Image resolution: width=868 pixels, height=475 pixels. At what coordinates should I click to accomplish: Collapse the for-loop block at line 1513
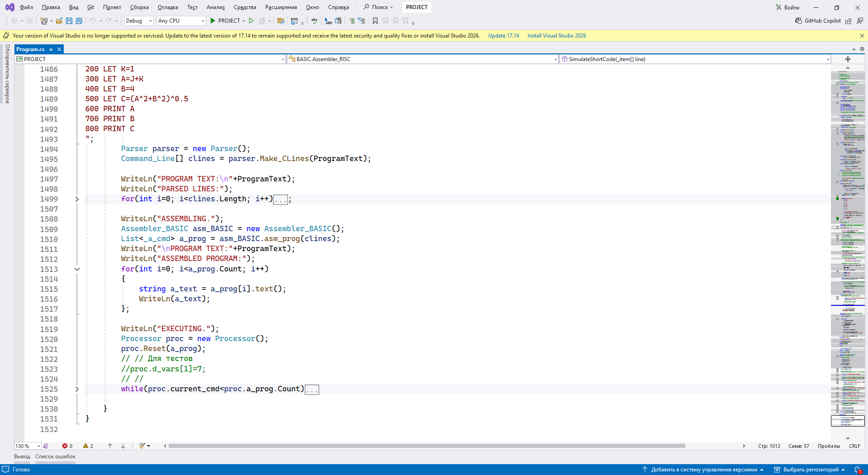click(77, 269)
